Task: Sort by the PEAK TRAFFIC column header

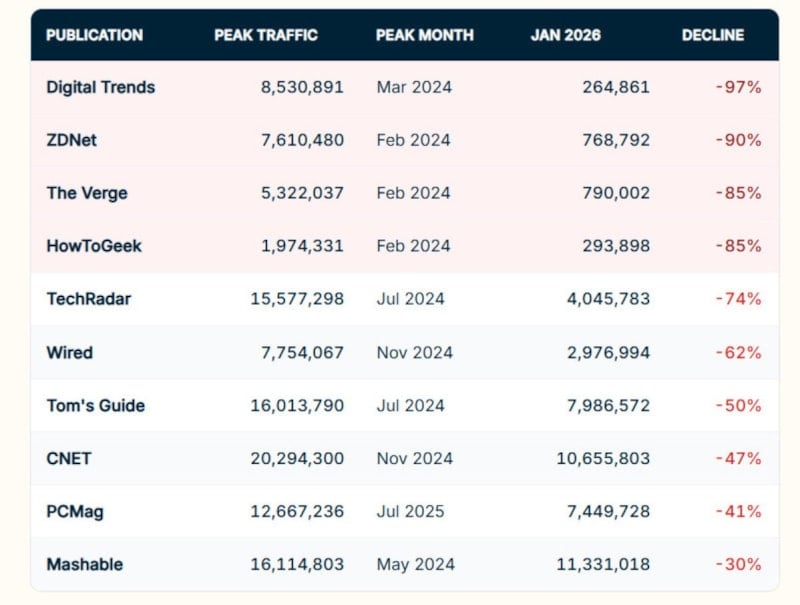Action: tap(265, 35)
